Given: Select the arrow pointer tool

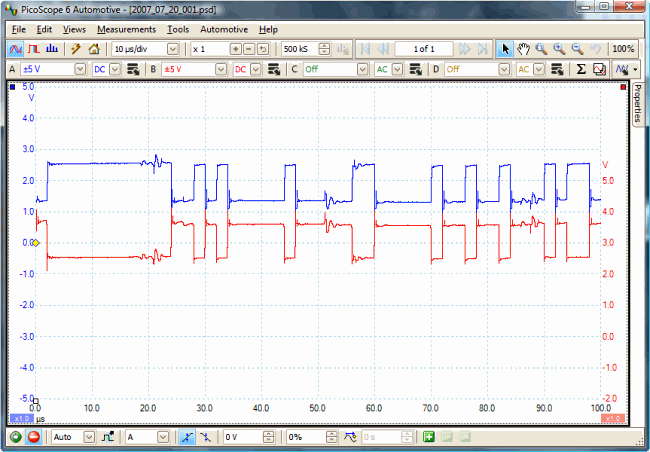Looking at the screenshot, I should (505, 48).
